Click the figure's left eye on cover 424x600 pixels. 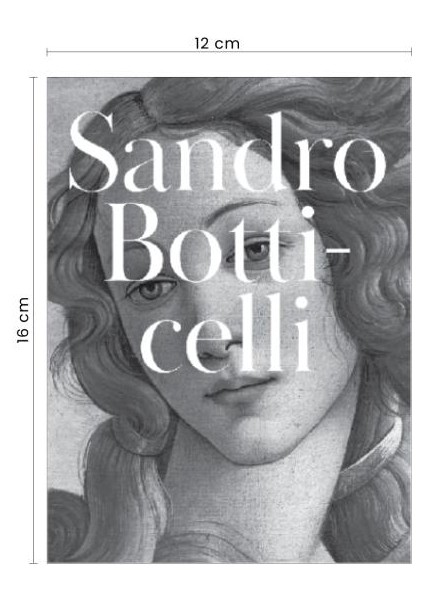pyautogui.click(x=152, y=291)
